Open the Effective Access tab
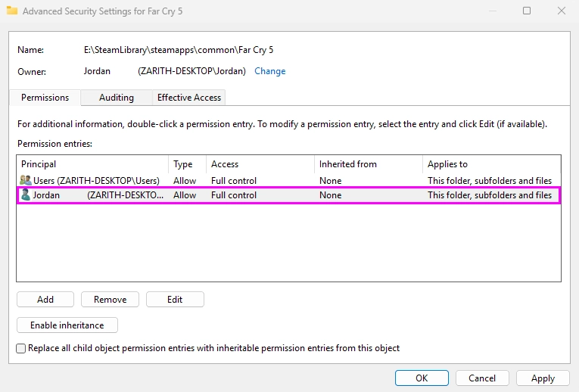579x392 pixels. point(189,98)
